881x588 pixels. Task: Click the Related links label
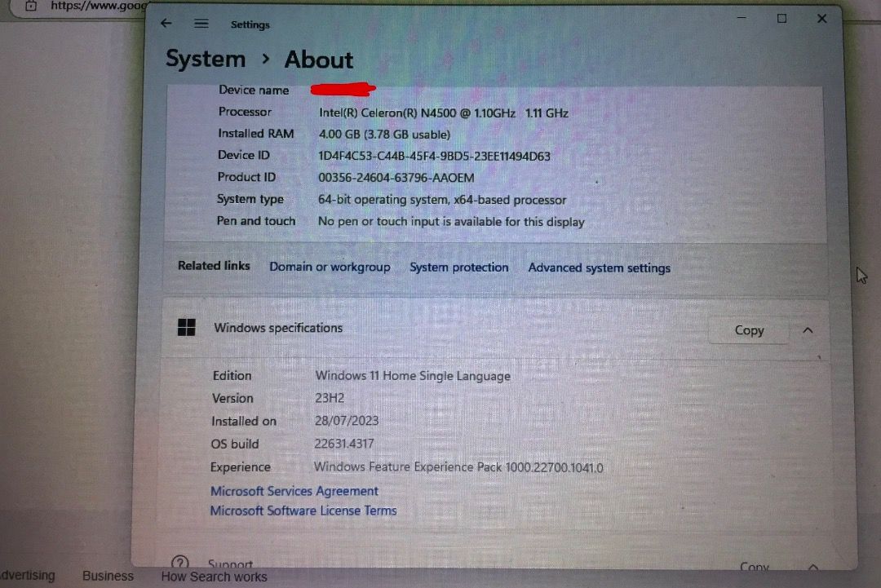pos(214,266)
